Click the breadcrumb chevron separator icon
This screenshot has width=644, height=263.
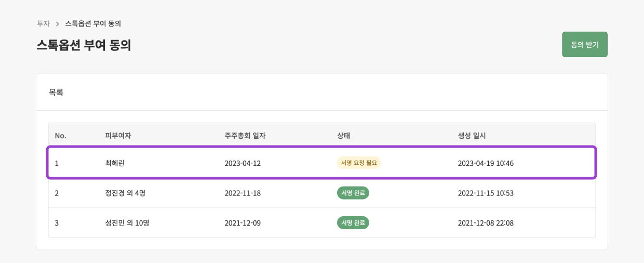click(58, 24)
